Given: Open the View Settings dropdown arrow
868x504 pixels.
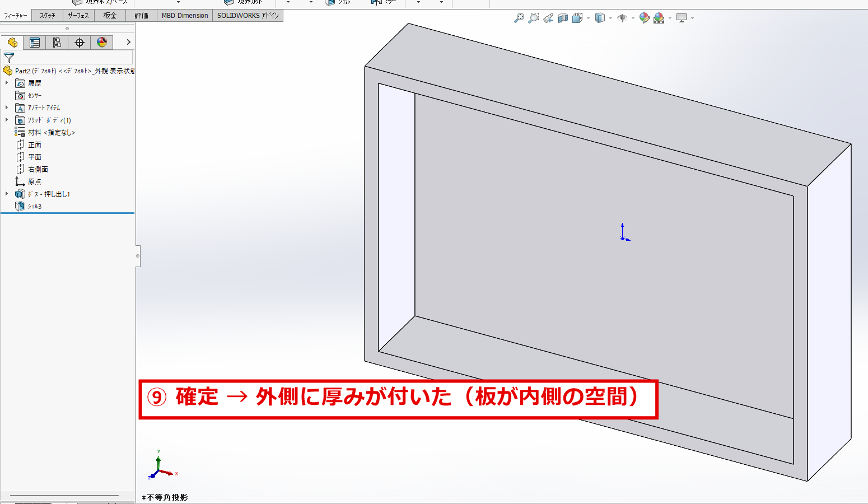Looking at the screenshot, I should pos(692,18).
